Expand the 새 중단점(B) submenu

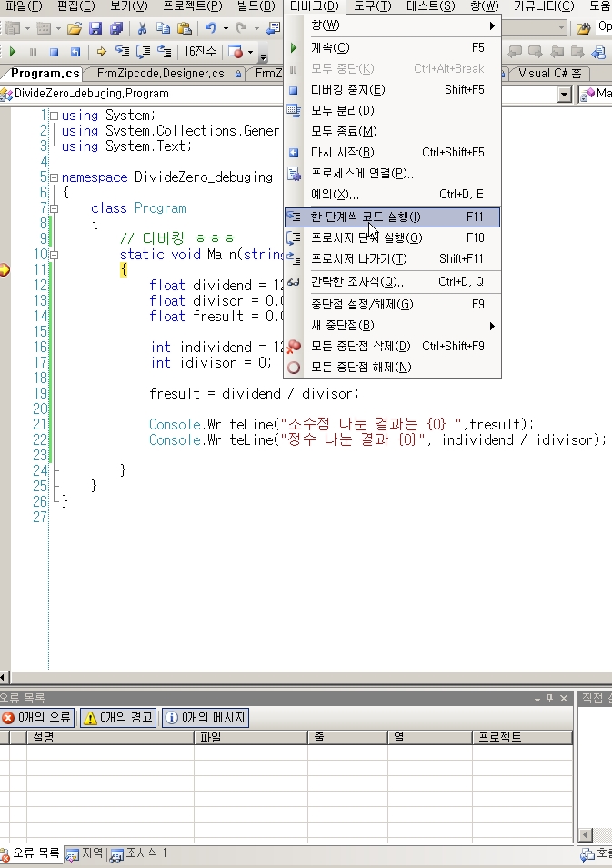pyautogui.click(x=392, y=326)
